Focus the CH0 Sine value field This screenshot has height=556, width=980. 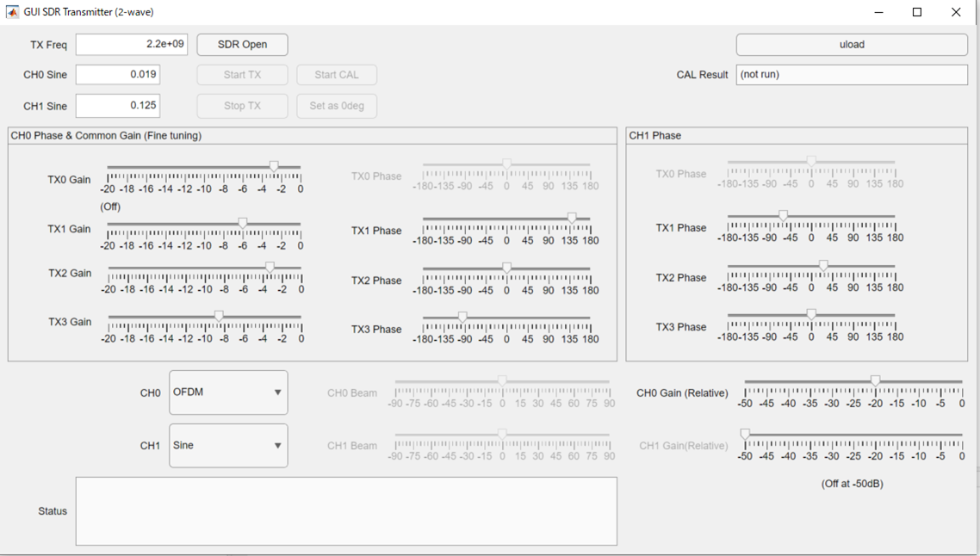coord(118,75)
